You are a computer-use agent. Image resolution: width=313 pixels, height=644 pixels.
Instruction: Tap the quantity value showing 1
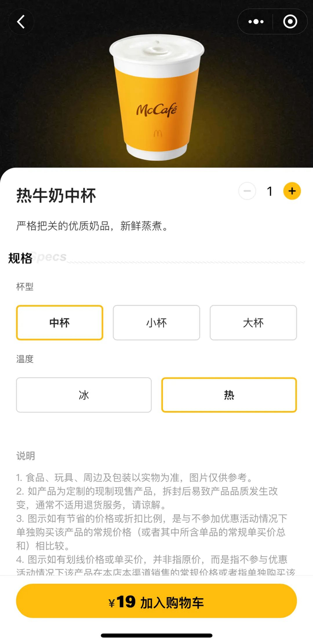pyautogui.click(x=270, y=191)
